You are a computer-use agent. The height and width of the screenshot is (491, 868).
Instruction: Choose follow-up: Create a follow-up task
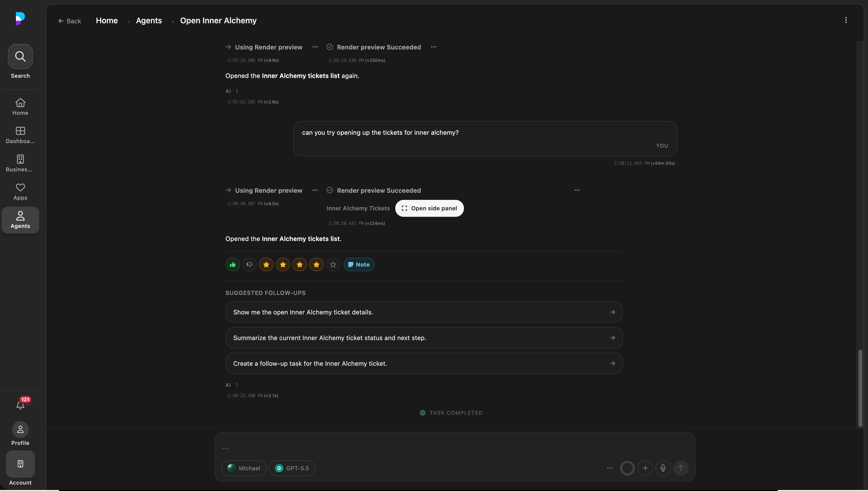click(x=424, y=363)
